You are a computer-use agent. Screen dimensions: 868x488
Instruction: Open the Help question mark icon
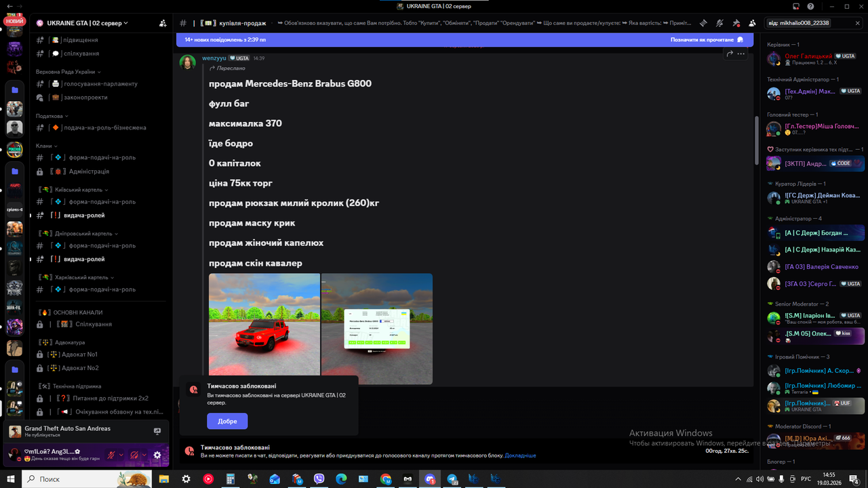811,6
